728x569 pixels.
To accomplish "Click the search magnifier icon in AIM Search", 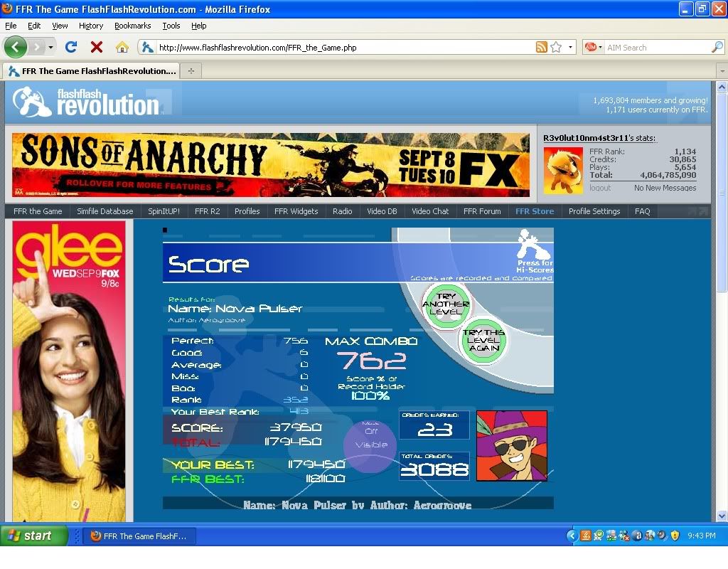I will (717, 47).
